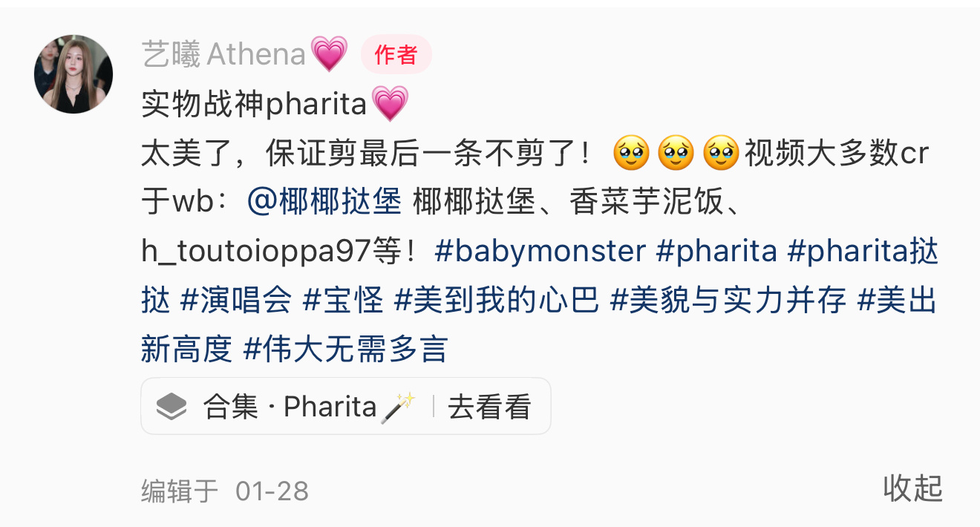980x527 pixels.
Task: Open the #伟大无需多言 hashtag
Action: pyautogui.click(x=345, y=350)
